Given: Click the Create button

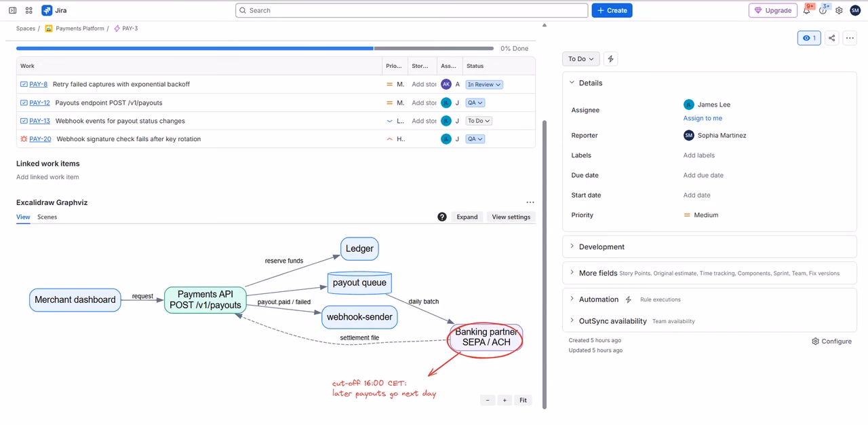Looking at the screenshot, I should coord(612,10).
